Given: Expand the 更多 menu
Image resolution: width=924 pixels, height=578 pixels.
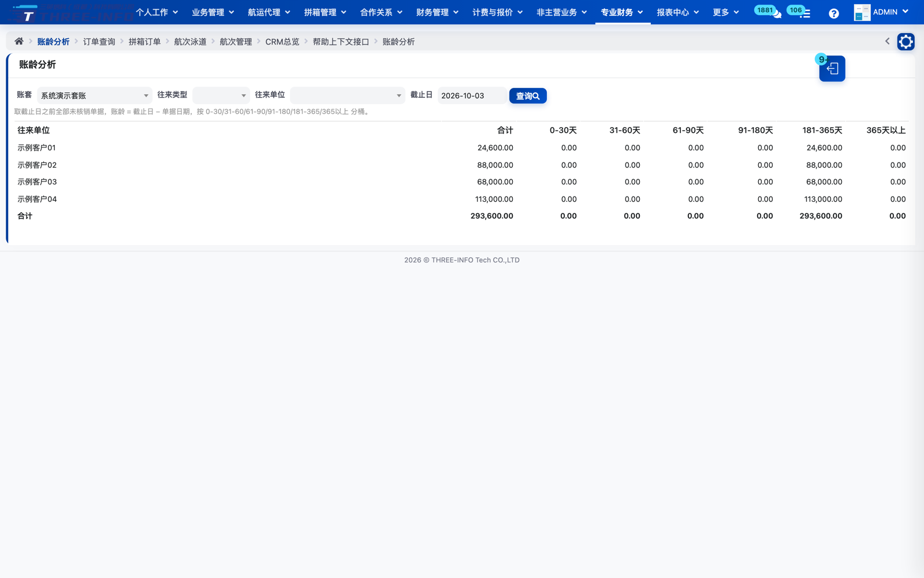Looking at the screenshot, I should (725, 12).
